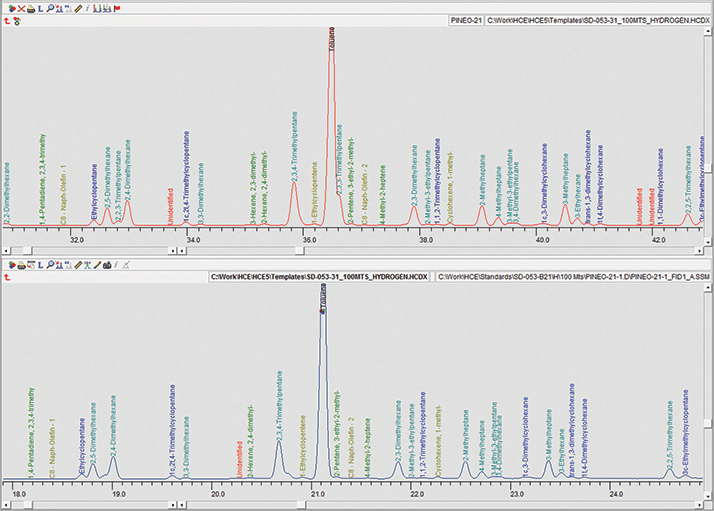Click the traffic-light icon below top toolbar

point(19,19)
